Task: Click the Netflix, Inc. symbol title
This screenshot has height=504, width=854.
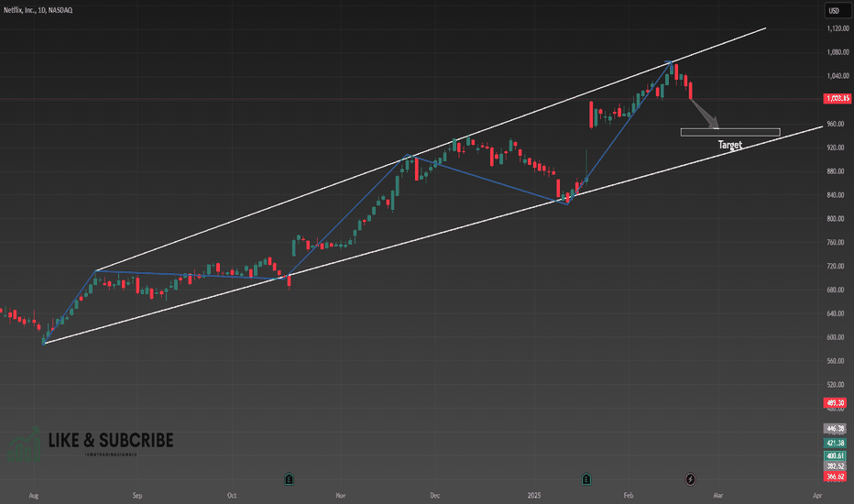Action: (x=38, y=10)
